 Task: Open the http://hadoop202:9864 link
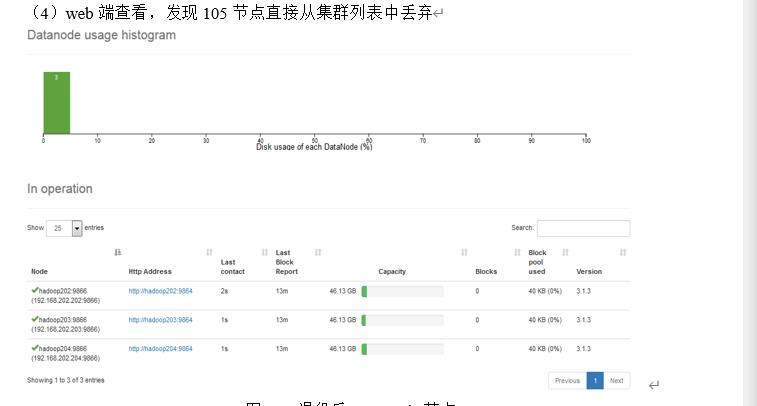[x=160, y=291]
